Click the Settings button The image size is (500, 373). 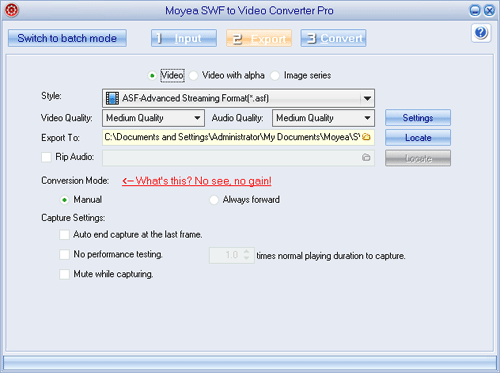point(418,118)
